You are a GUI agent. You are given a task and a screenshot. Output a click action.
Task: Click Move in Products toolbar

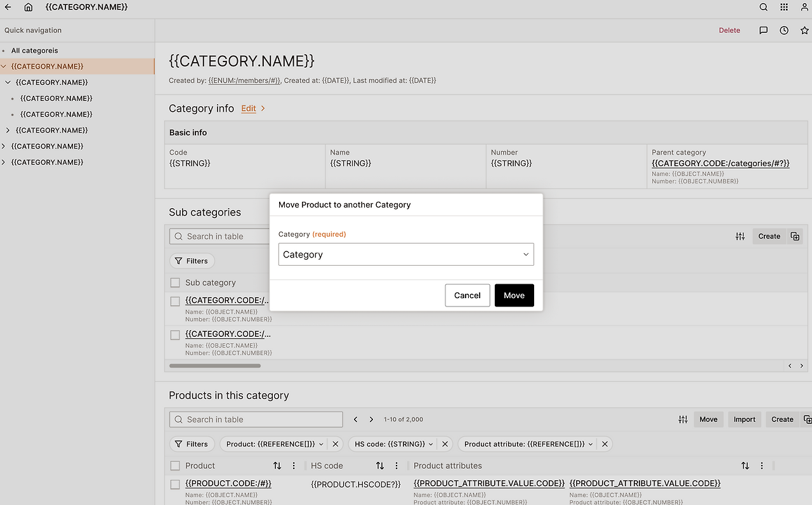pyautogui.click(x=709, y=419)
